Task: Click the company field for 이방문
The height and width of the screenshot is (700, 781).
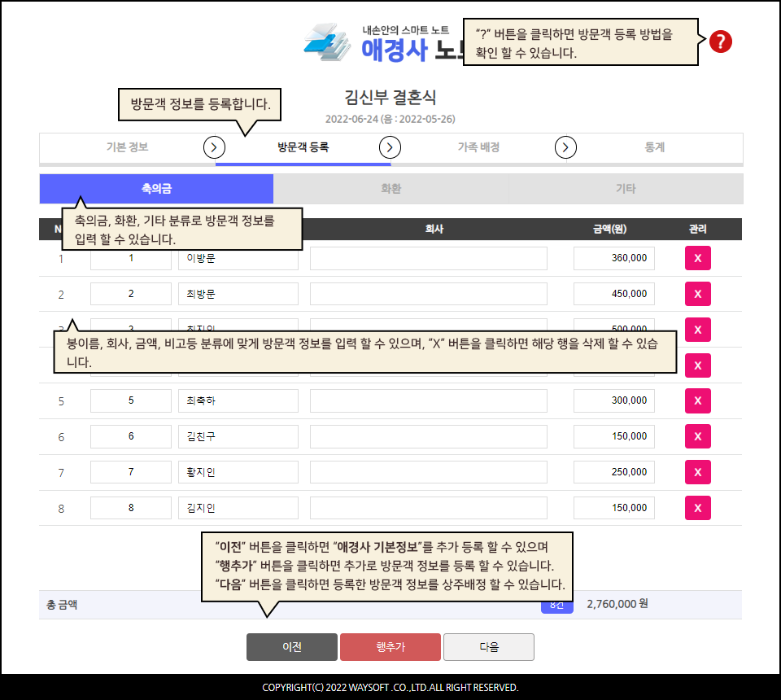Action: 428,259
